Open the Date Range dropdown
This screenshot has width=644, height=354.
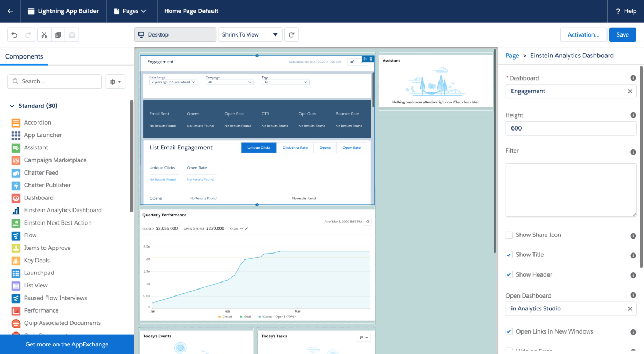point(173,82)
